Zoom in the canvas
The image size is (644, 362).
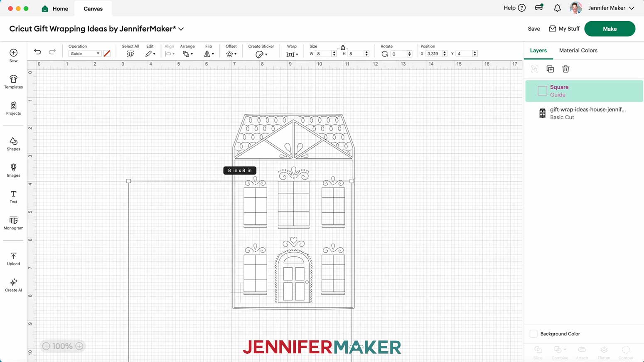[79, 346]
